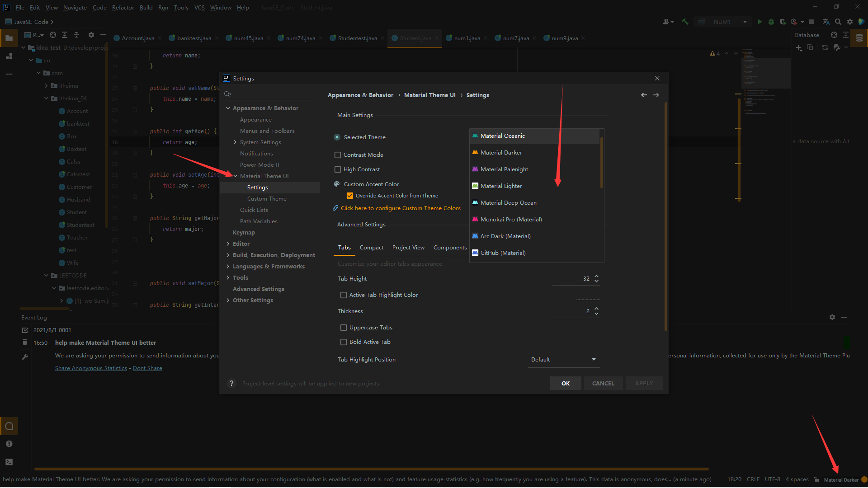The image size is (868, 488).
Task: Open the Settings dialog help icon
Action: [x=231, y=383]
